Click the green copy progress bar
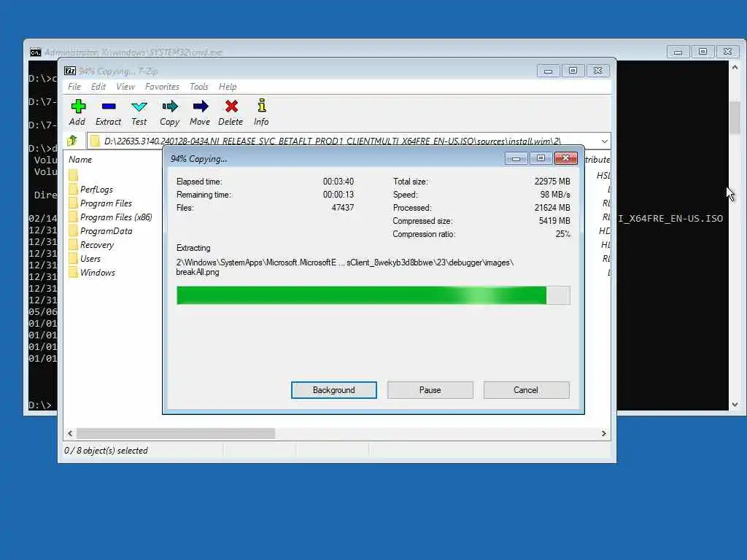 373,295
